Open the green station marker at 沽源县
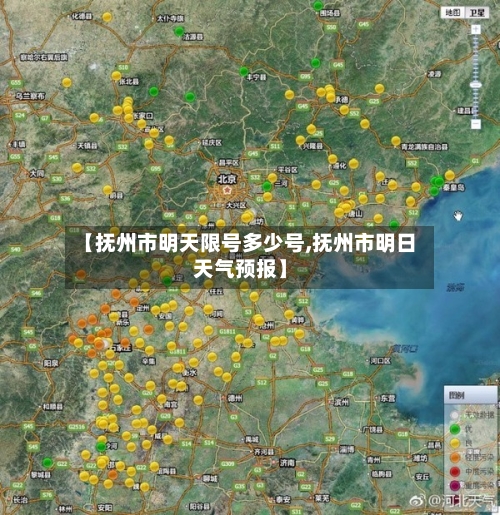The image size is (500, 515). 179,31
